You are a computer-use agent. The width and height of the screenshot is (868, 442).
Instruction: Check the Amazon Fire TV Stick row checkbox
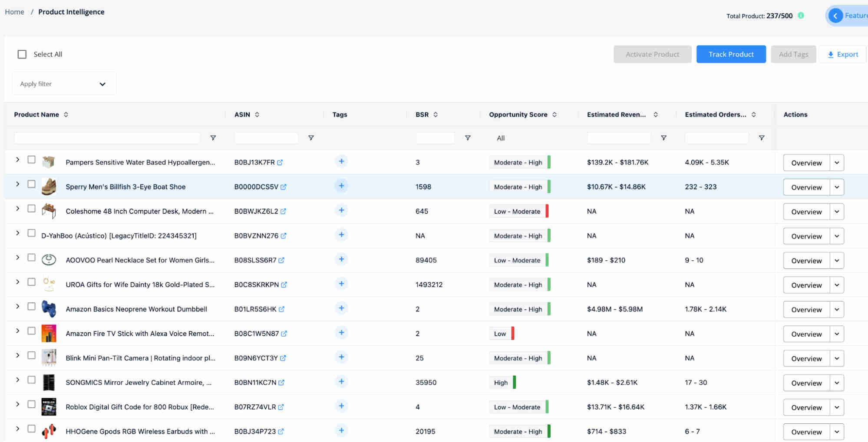(31, 331)
